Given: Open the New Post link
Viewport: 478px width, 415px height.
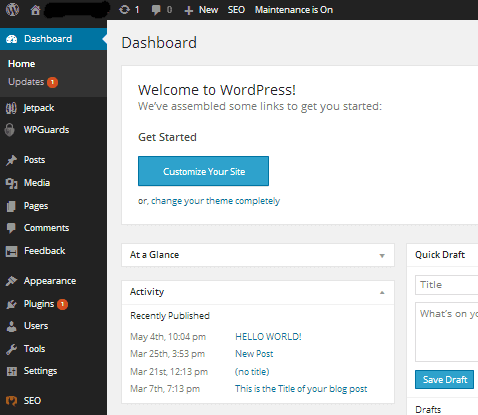Looking at the screenshot, I should (x=254, y=354).
